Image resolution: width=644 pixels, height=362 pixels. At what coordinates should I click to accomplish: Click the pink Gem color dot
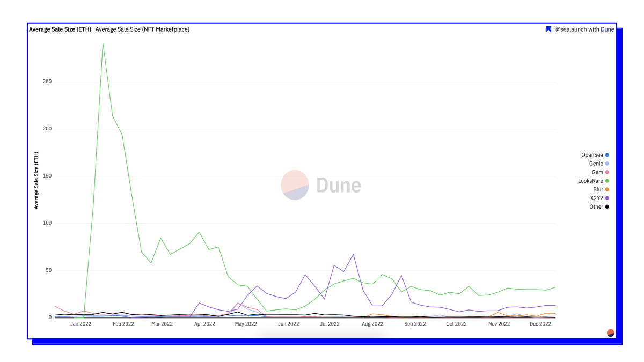(607, 172)
